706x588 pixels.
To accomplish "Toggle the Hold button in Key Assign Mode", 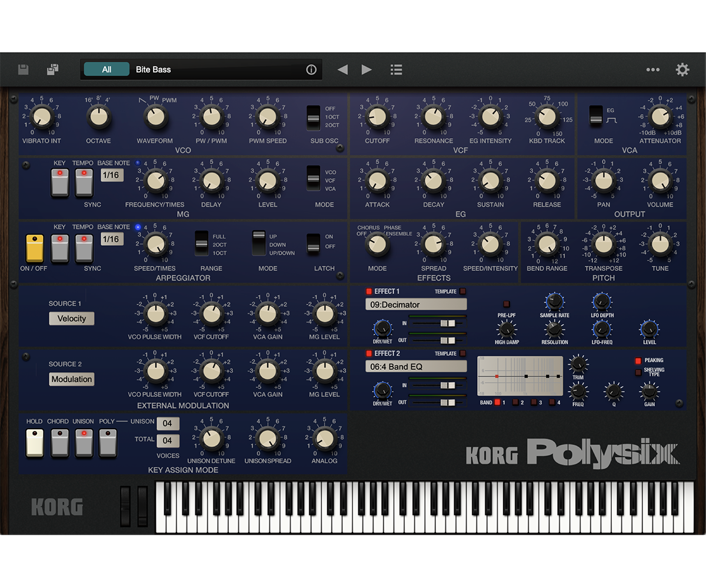I will click(35, 443).
